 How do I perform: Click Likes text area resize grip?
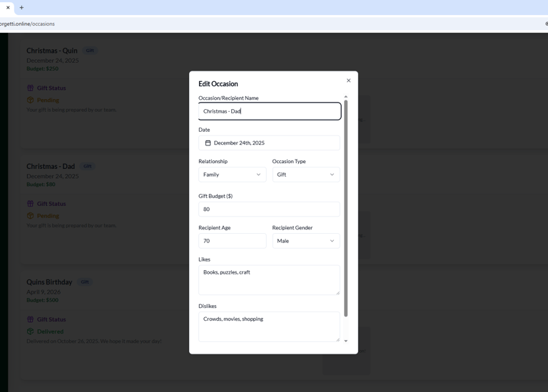[x=338, y=293]
